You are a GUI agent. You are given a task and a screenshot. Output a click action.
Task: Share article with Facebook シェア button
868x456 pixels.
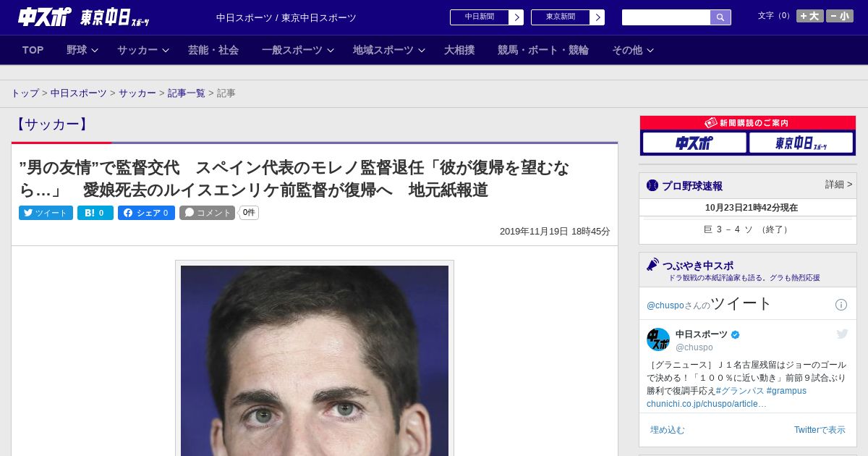146,213
